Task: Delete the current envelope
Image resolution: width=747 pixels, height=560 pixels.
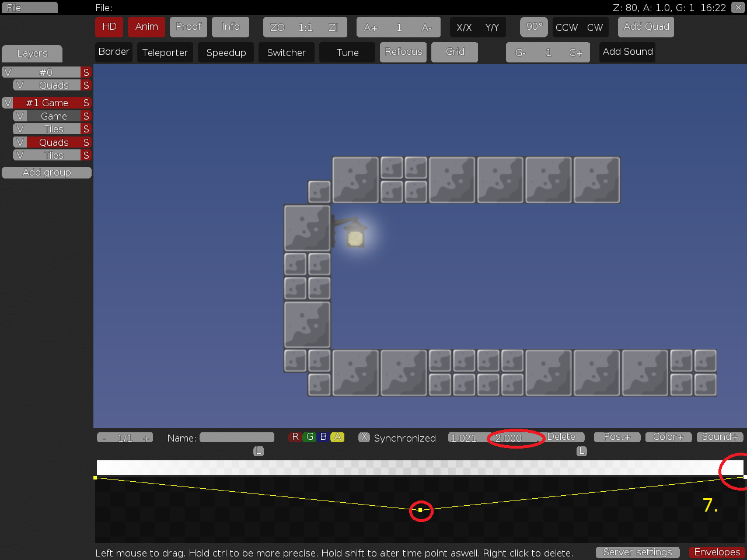Action: (x=561, y=437)
